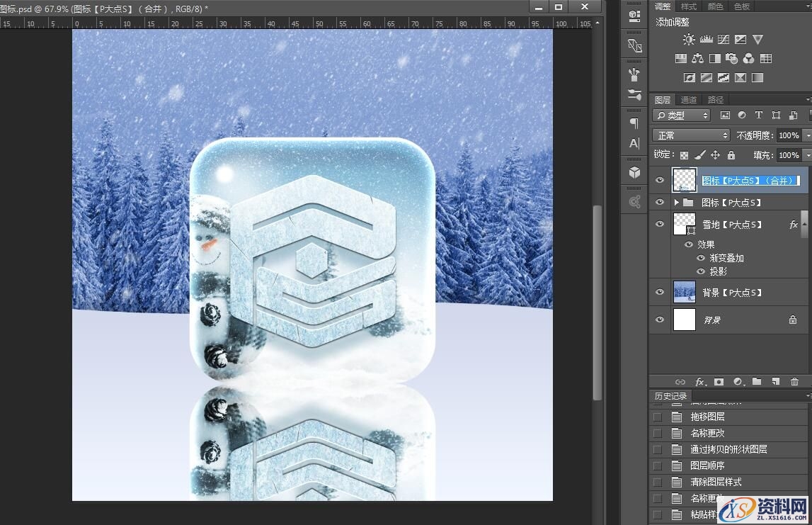Add a Photo Filter adjustment
The image size is (812, 525).
[732, 59]
